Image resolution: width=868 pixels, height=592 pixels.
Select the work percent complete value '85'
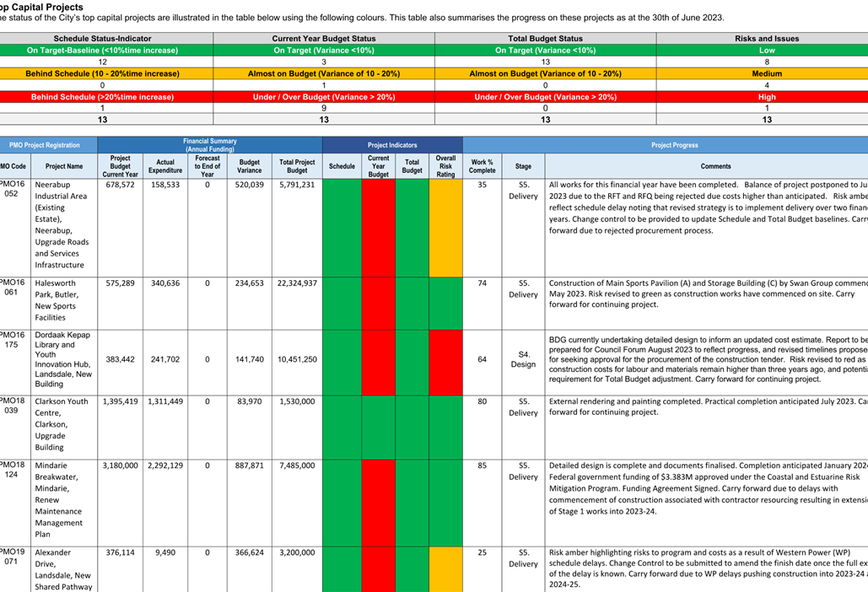(x=483, y=466)
